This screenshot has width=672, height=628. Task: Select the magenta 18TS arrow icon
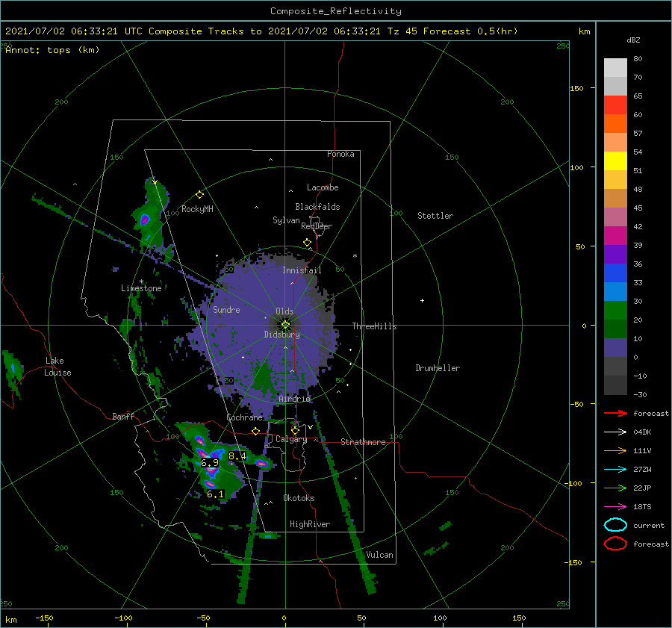pyautogui.click(x=615, y=507)
